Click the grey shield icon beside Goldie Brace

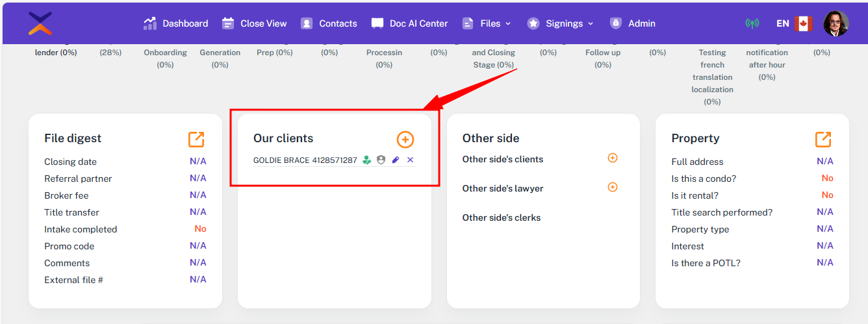pyautogui.click(x=381, y=160)
